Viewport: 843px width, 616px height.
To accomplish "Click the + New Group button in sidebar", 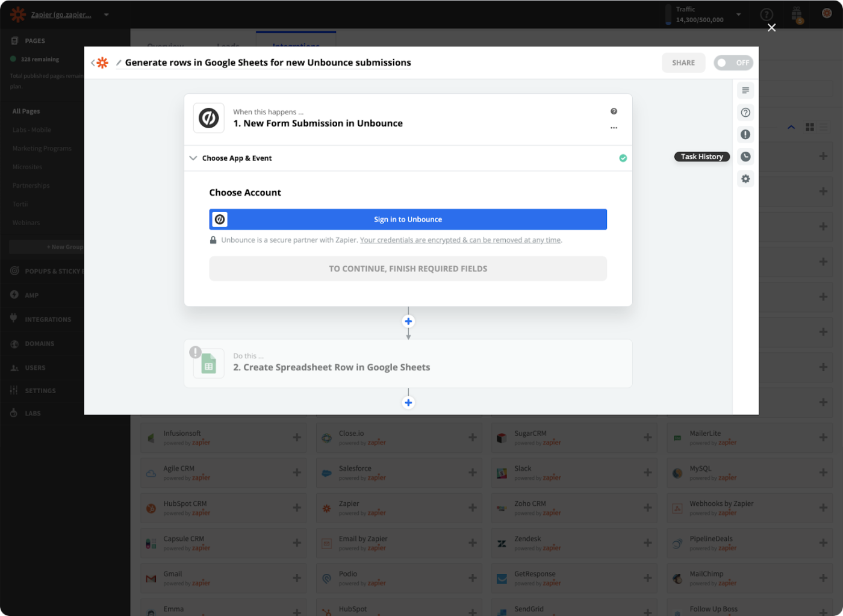I will point(47,247).
